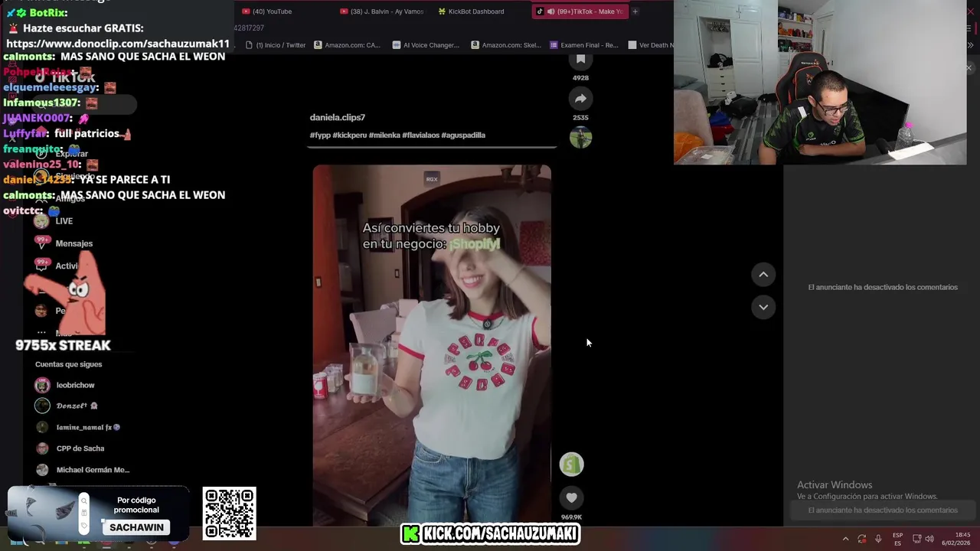Click leobrichow's avatar thumbnail
The image size is (980, 551).
pyautogui.click(x=42, y=385)
